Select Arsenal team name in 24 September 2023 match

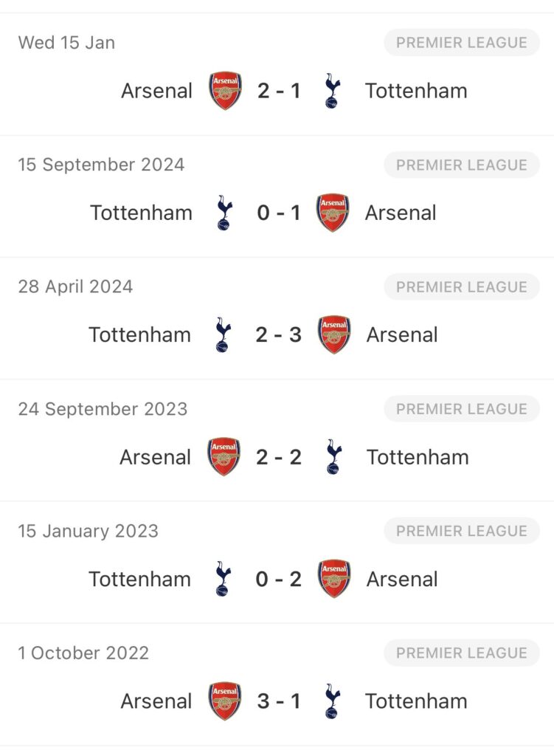pos(156,457)
